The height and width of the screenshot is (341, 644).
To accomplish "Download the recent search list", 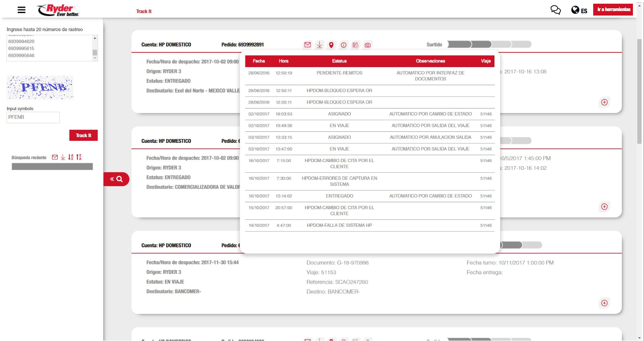I will click(x=63, y=157).
